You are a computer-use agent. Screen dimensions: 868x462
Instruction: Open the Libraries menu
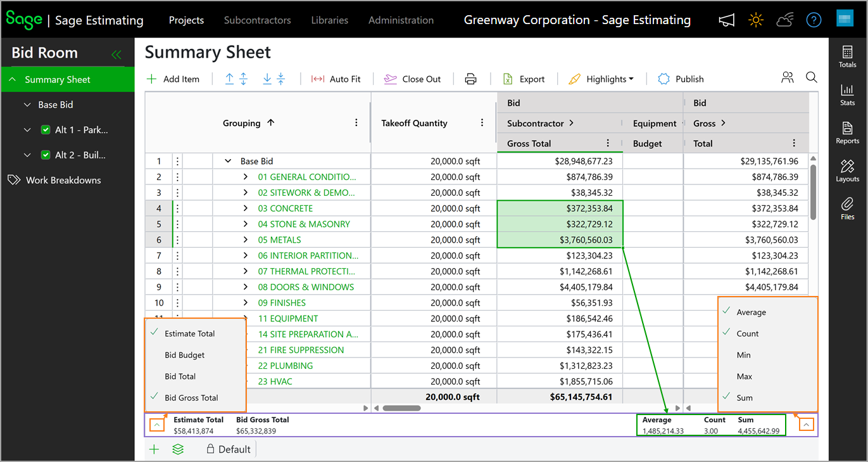(x=330, y=20)
